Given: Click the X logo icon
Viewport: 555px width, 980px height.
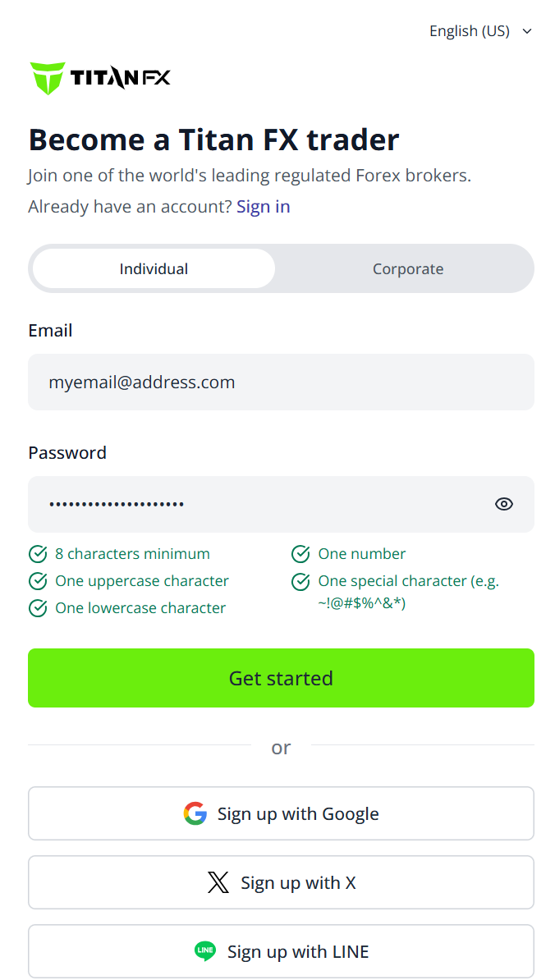Looking at the screenshot, I should pos(218,882).
